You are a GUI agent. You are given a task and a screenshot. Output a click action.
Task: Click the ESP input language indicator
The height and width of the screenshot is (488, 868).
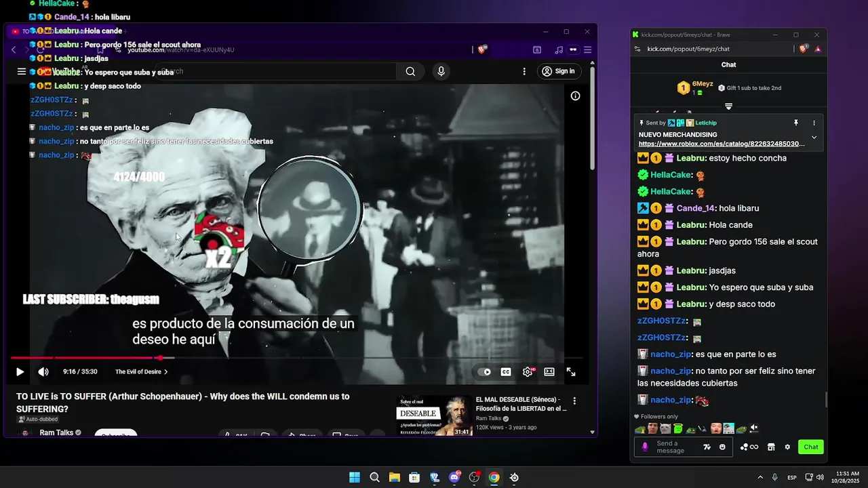(x=792, y=477)
